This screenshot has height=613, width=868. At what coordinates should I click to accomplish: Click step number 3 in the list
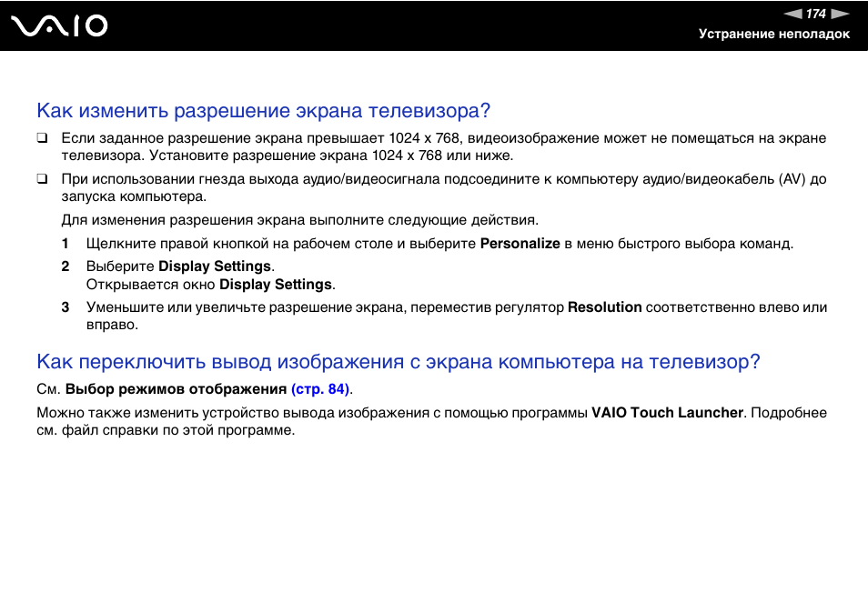[x=66, y=307]
